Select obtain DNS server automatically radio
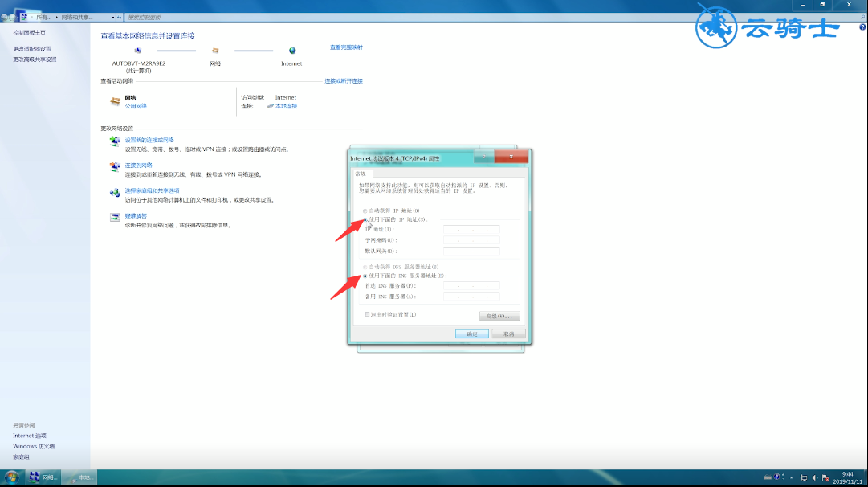 tap(365, 267)
